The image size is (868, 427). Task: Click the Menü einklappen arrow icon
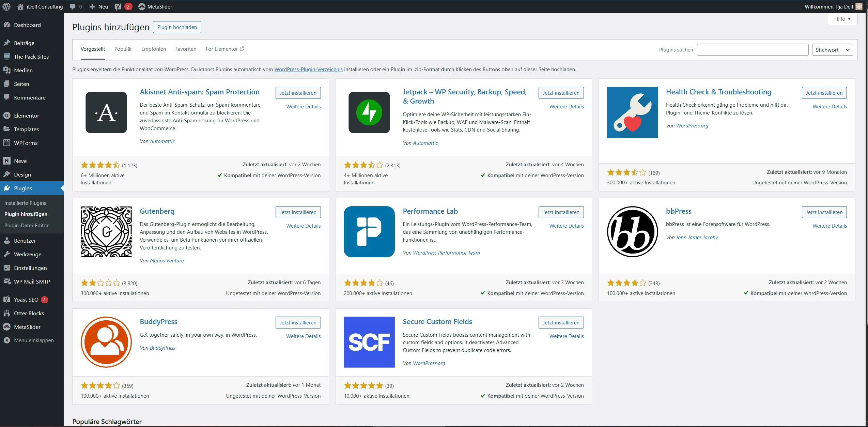click(x=7, y=340)
